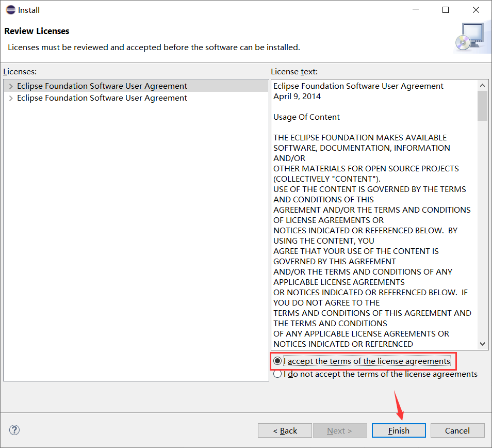
Task: Click the 'April 9, 2014' date text
Action: click(x=297, y=97)
